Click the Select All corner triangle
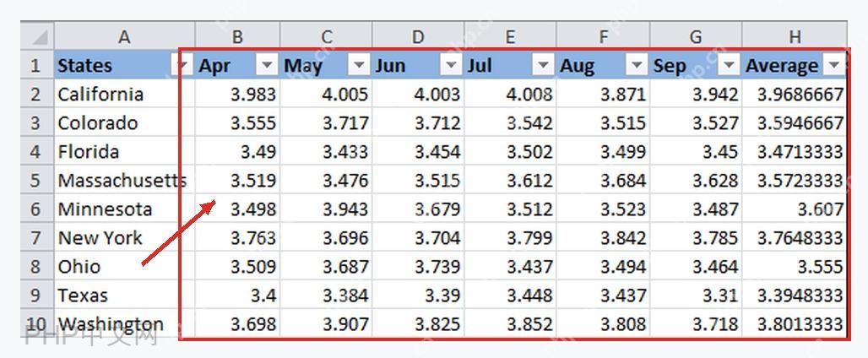 point(38,36)
